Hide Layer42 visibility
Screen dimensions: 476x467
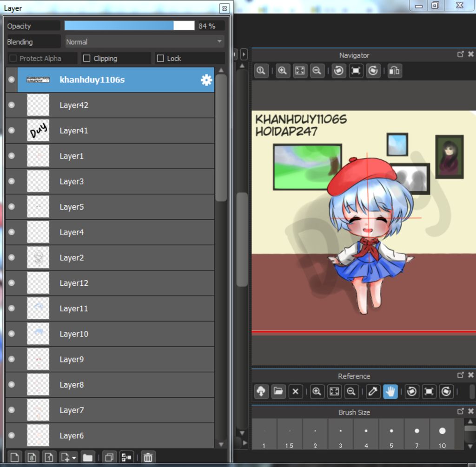pyautogui.click(x=12, y=105)
